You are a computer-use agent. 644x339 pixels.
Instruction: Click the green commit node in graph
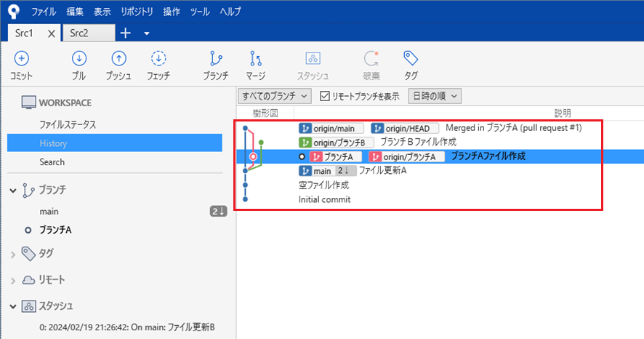pyautogui.click(x=261, y=143)
